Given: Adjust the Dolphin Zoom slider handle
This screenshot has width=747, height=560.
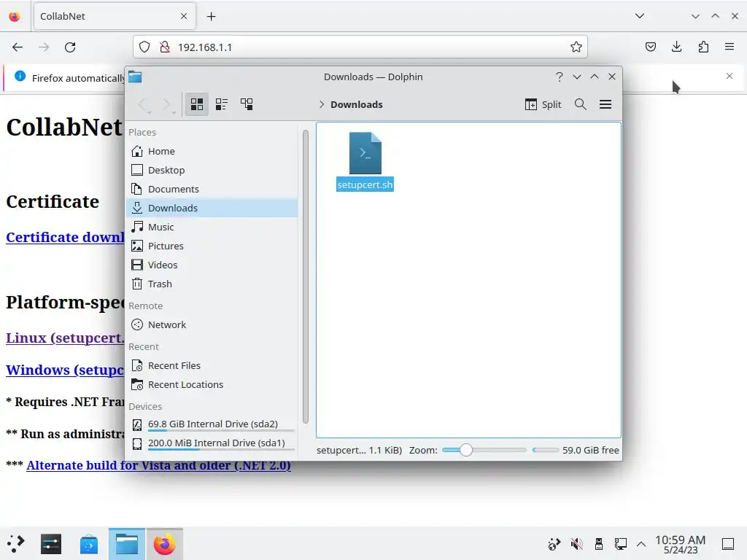Looking at the screenshot, I should (x=466, y=450).
